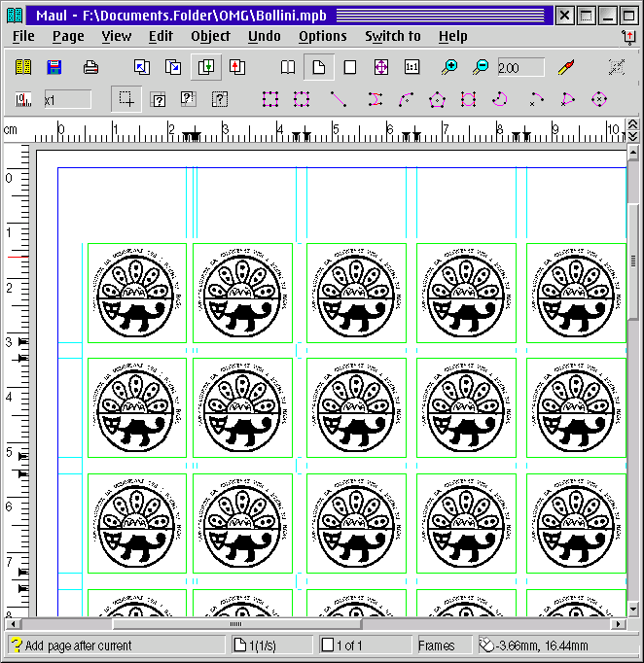Click horizontal scrollbar right arrow
Screen dimensions: 644x663
(x=619, y=624)
